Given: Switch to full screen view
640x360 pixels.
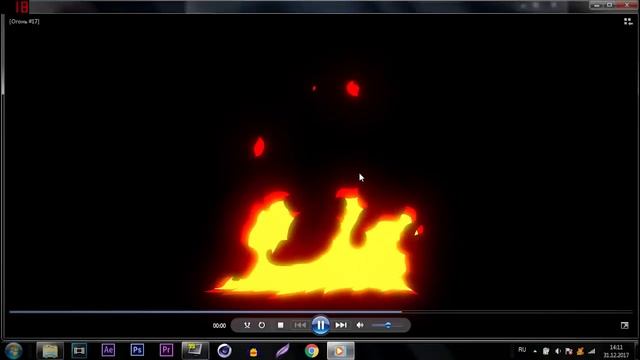Looking at the screenshot, I should click(624, 325).
